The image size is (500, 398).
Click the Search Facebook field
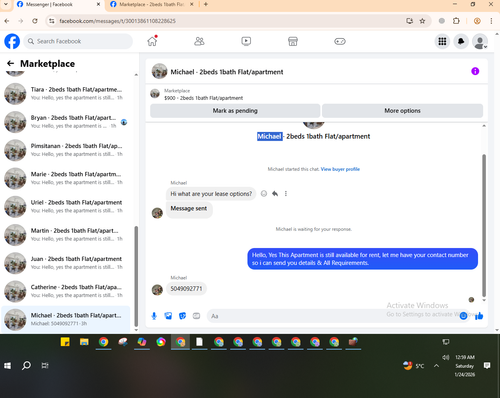pyautogui.click(x=78, y=41)
